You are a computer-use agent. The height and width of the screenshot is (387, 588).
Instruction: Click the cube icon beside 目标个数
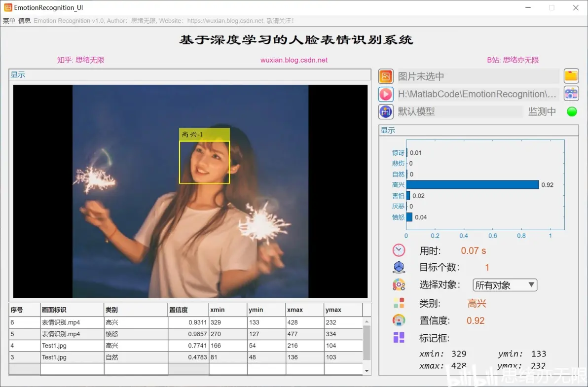click(399, 267)
